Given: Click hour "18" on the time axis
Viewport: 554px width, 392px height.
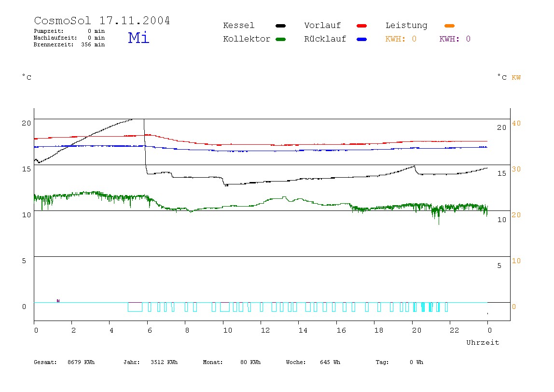Looking at the screenshot, I should (x=379, y=330).
